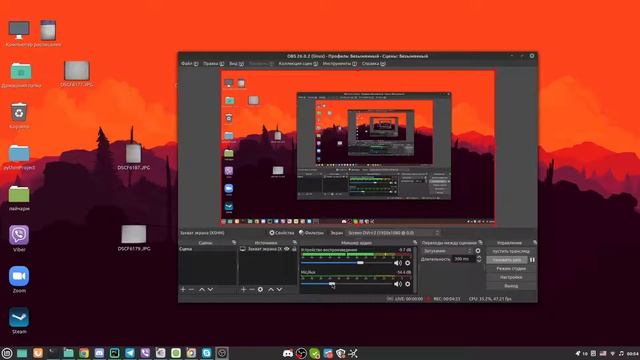This screenshot has width=640, height=360.
Task: Open the Коллекция сцен menu
Action: point(298,64)
